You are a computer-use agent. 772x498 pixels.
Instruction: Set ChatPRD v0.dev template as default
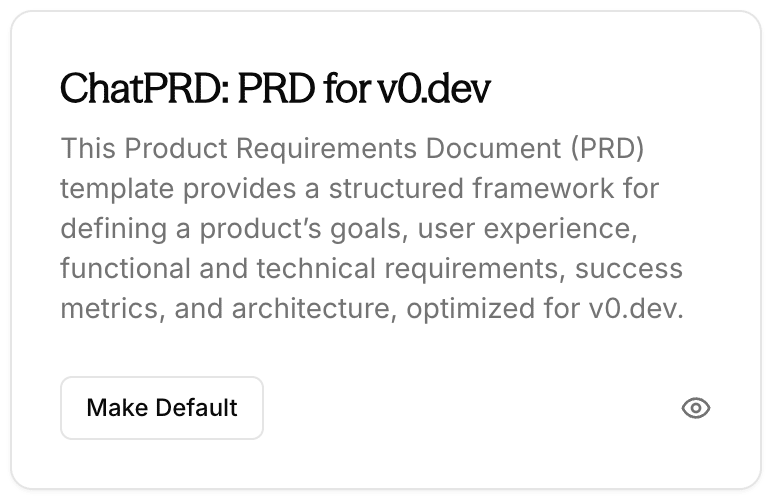(x=162, y=408)
